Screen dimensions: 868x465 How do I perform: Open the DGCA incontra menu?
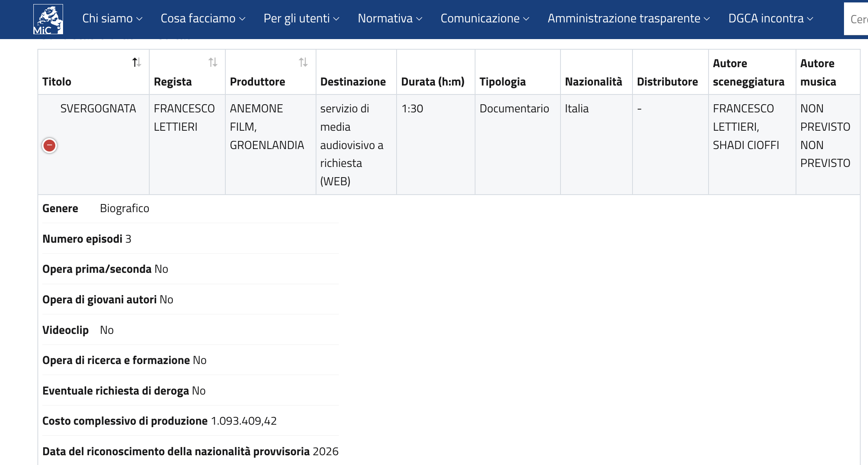[x=771, y=18]
